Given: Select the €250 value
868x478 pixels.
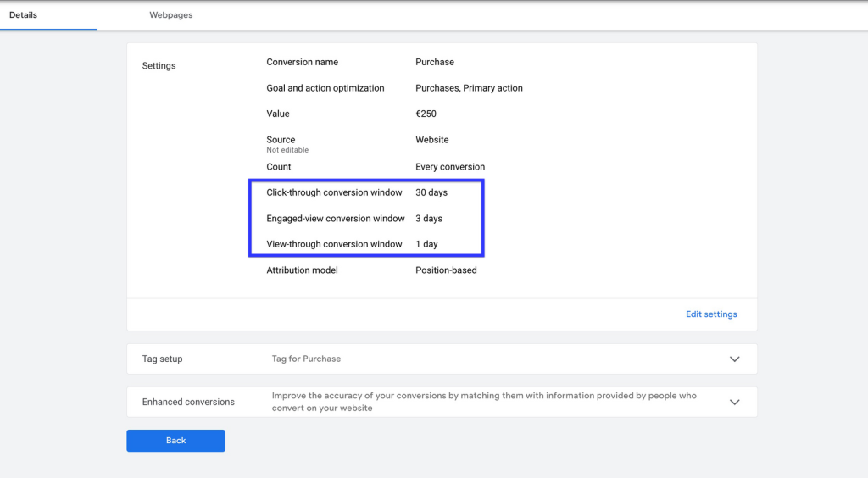Looking at the screenshot, I should [x=426, y=114].
